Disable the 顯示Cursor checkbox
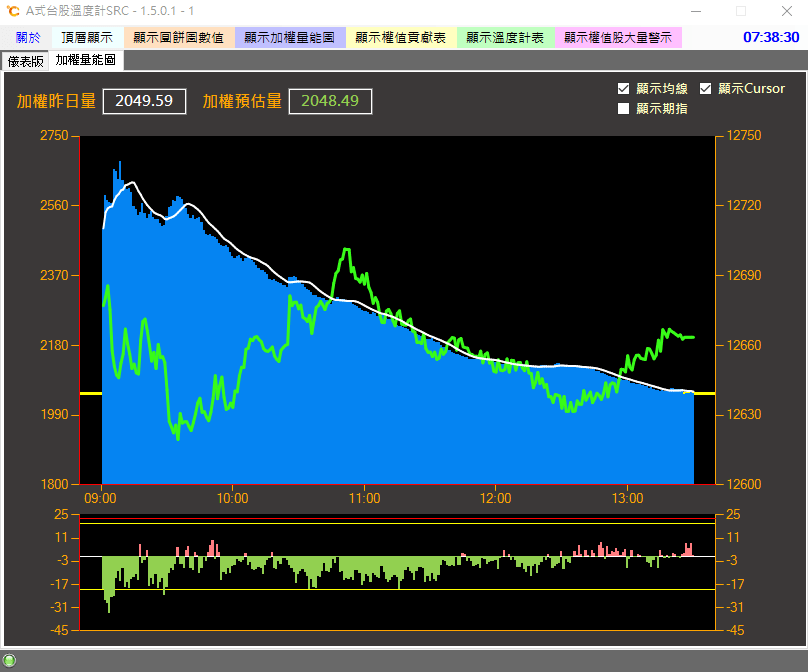 pyautogui.click(x=705, y=89)
